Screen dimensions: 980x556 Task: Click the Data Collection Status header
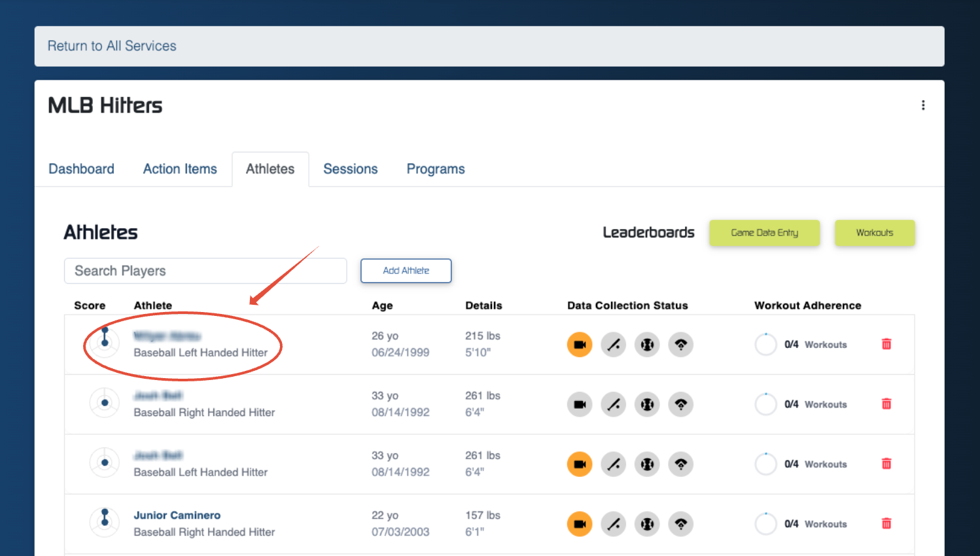tap(627, 305)
